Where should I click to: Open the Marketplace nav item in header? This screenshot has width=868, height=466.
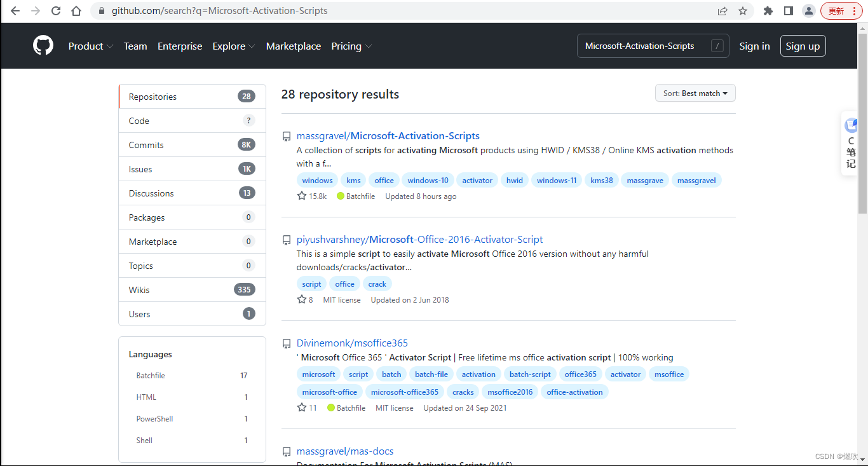294,46
